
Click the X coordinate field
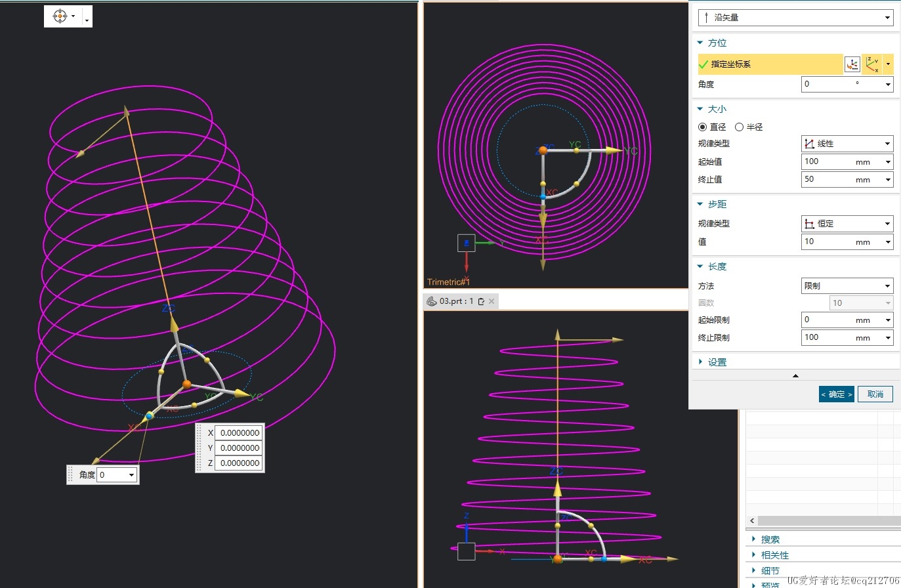(240, 433)
